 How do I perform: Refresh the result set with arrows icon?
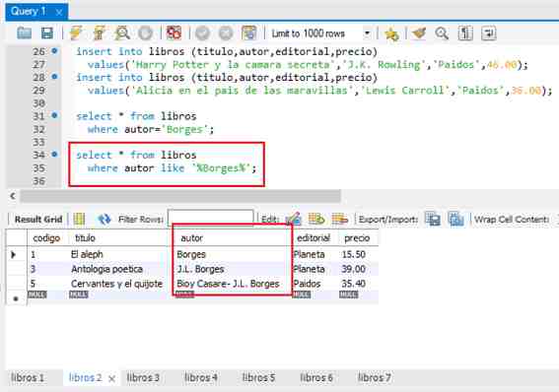coord(105,219)
